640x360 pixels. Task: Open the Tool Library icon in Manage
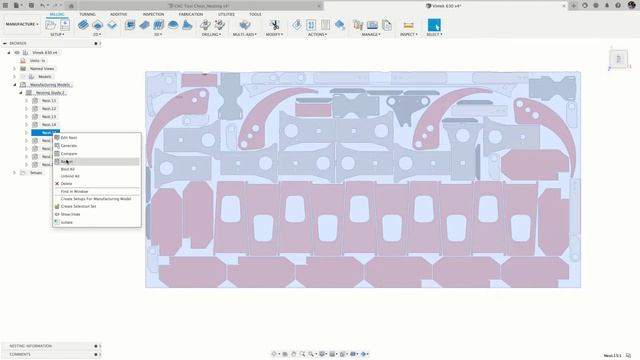(358, 25)
